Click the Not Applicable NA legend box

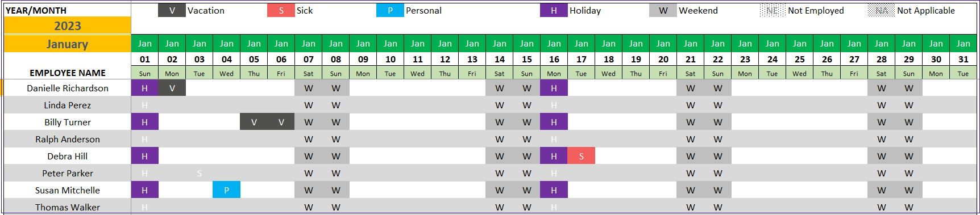pyautogui.click(x=881, y=10)
